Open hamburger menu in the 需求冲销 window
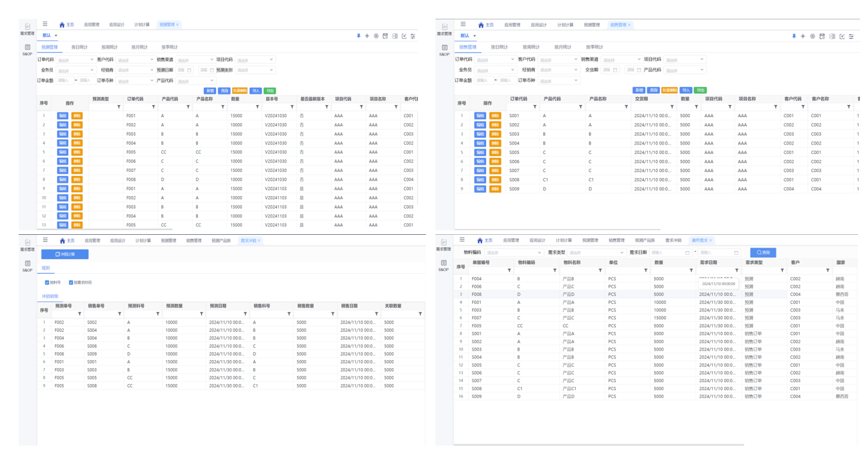The width and height of the screenshot is (868, 449). pos(45,240)
